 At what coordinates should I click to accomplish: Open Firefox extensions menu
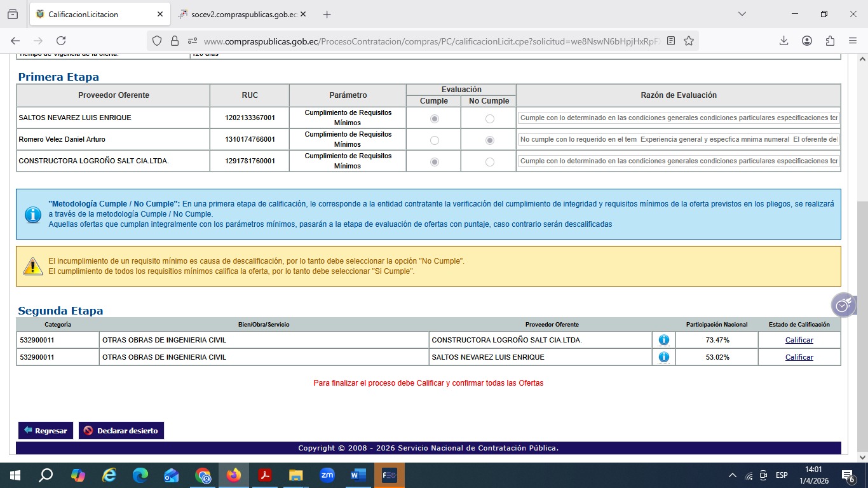830,41
